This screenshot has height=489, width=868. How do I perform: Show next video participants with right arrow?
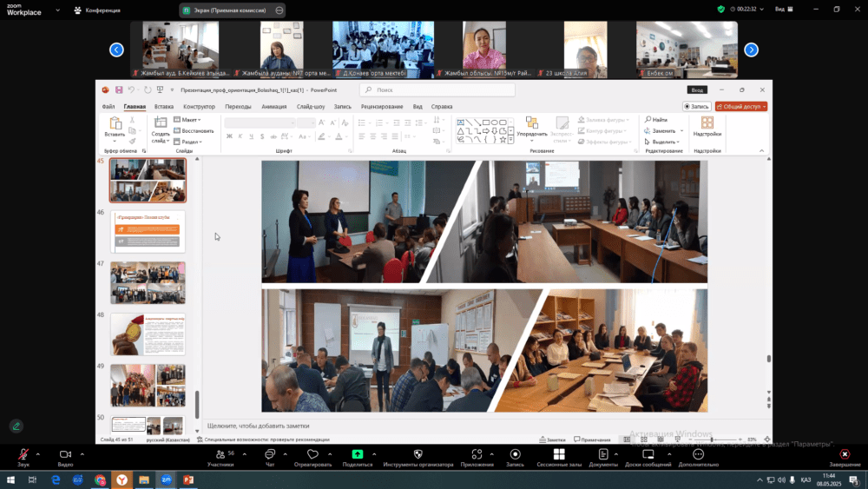coord(751,50)
